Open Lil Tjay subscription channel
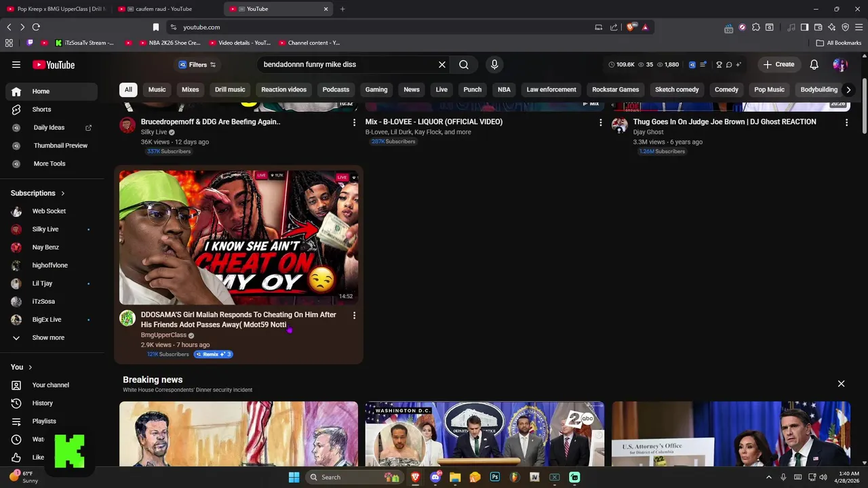This screenshot has width=868, height=488. pyautogui.click(x=52, y=283)
